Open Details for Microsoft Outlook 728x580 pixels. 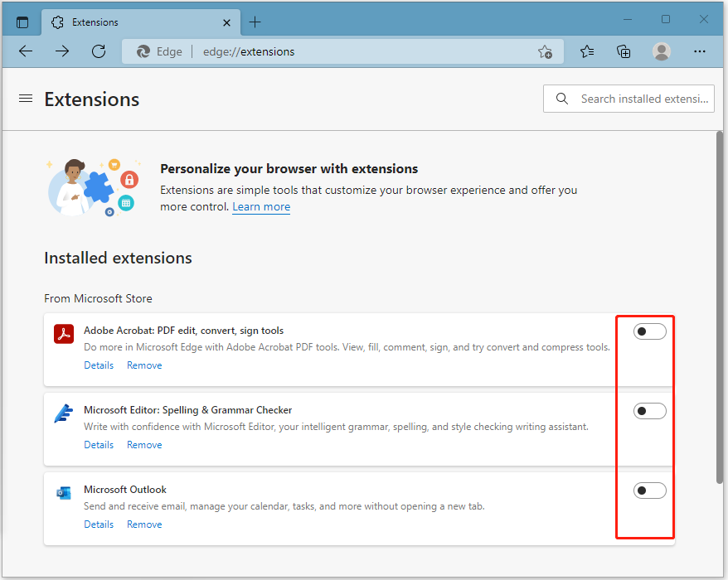(x=99, y=524)
